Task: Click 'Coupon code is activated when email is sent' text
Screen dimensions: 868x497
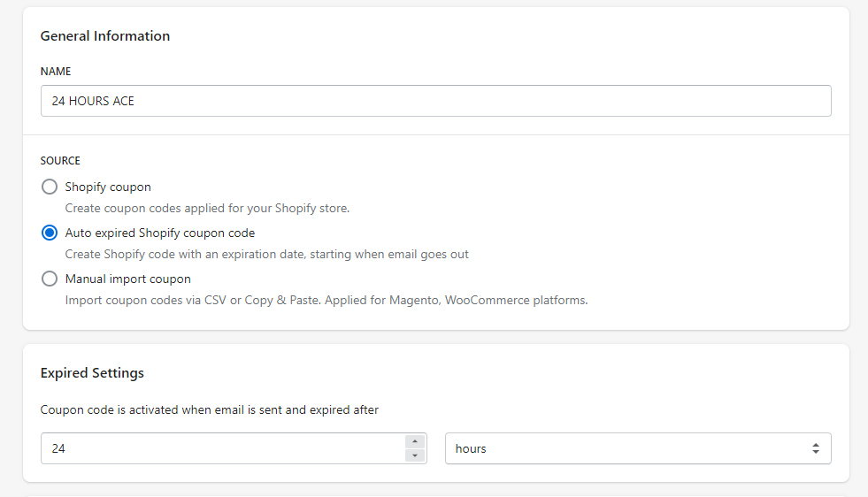Action: coord(209,410)
